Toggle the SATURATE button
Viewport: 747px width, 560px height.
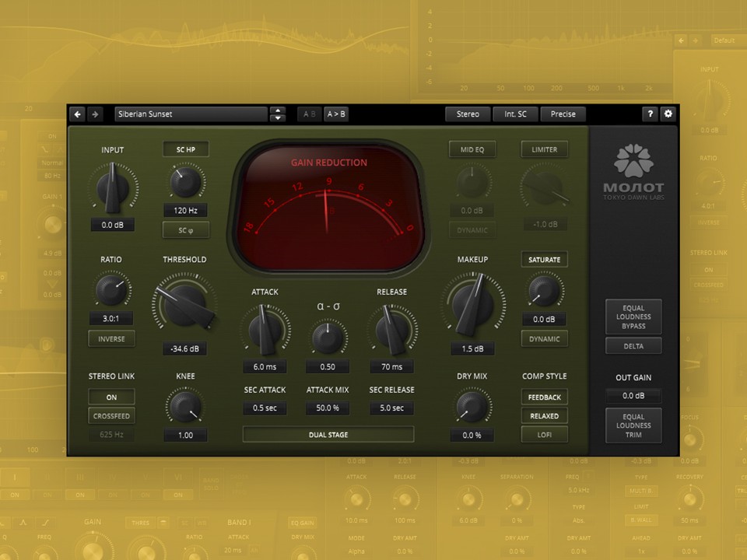click(x=545, y=260)
